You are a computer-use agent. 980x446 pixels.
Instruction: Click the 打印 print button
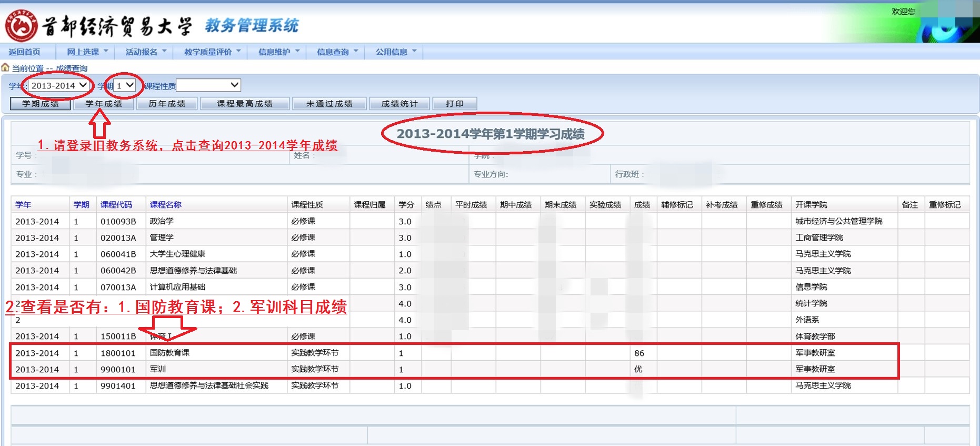tap(455, 104)
